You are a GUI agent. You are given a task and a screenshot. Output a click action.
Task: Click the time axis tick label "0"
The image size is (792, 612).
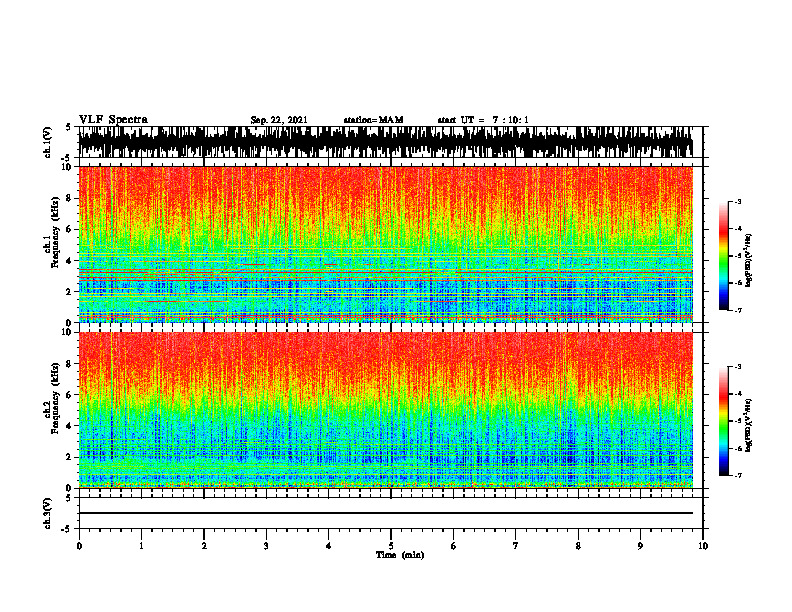click(79, 546)
